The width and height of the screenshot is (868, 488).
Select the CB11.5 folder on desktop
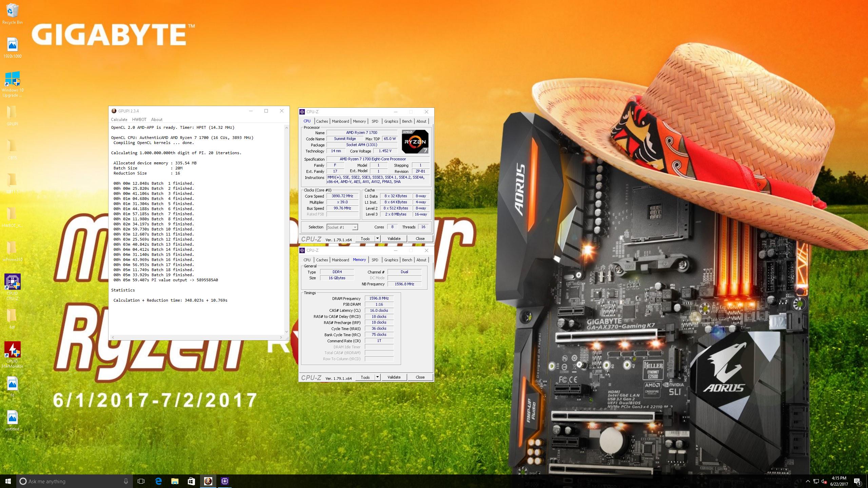tap(12, 183)
